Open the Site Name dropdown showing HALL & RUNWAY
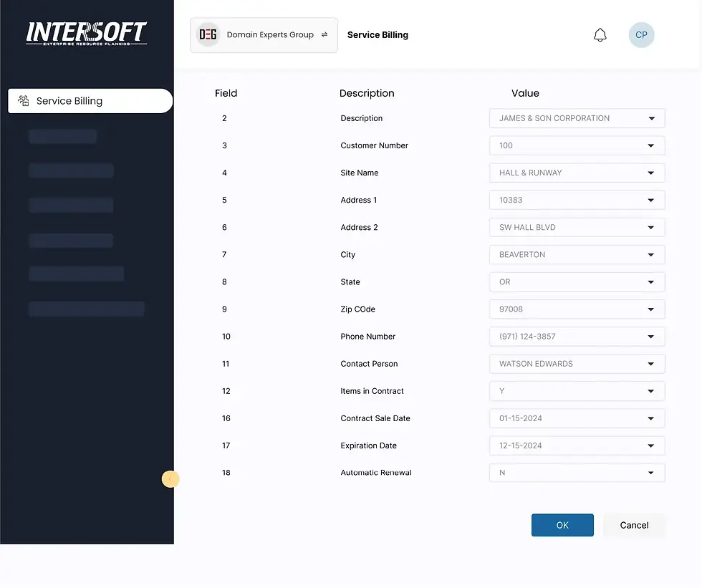The image size is (702, 588). [650, 173]
